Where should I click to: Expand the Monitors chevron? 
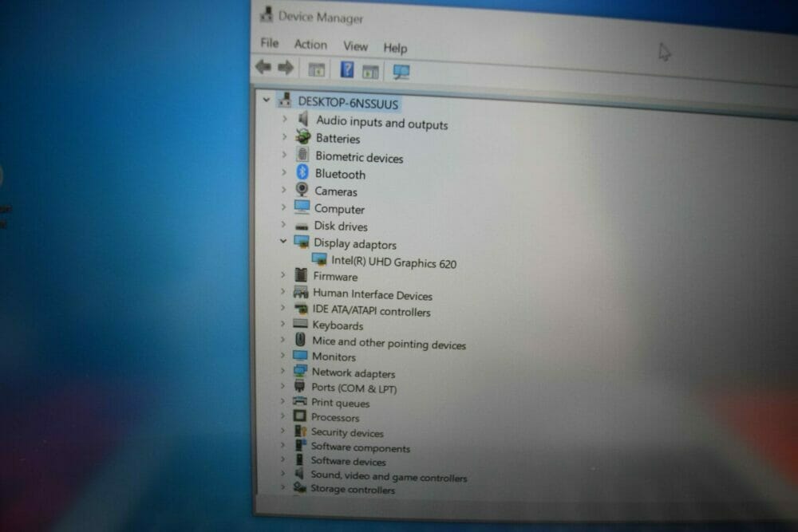283,354
